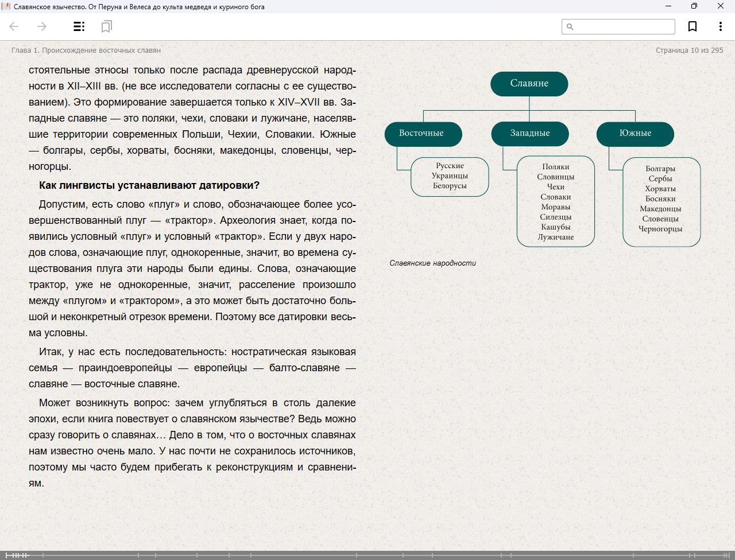Go forward using the right arrow
The width and height of the screenshot is (735, 560).
click(x=42, y=26)
